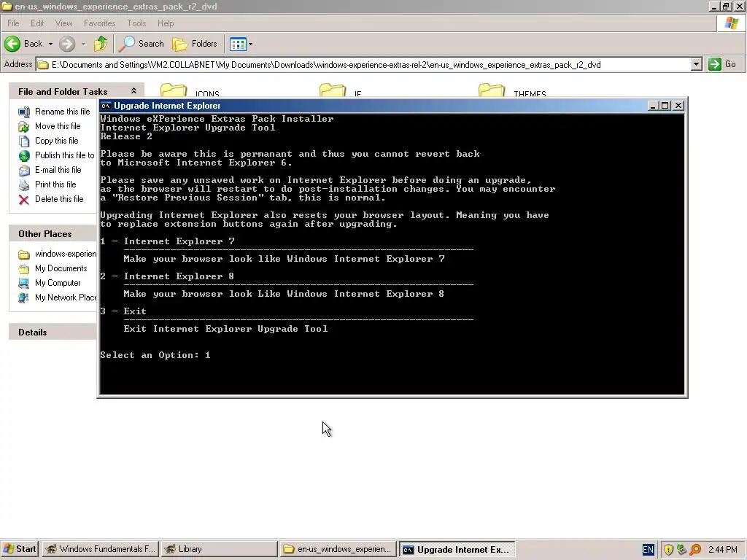
Task: Switch to Library taskbar item
Action: coord(219,549)
